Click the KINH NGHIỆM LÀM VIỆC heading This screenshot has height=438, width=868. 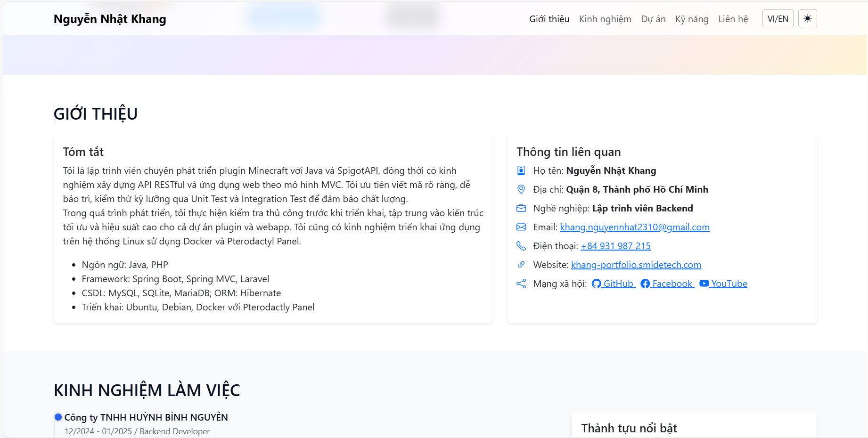pos(147,390)
